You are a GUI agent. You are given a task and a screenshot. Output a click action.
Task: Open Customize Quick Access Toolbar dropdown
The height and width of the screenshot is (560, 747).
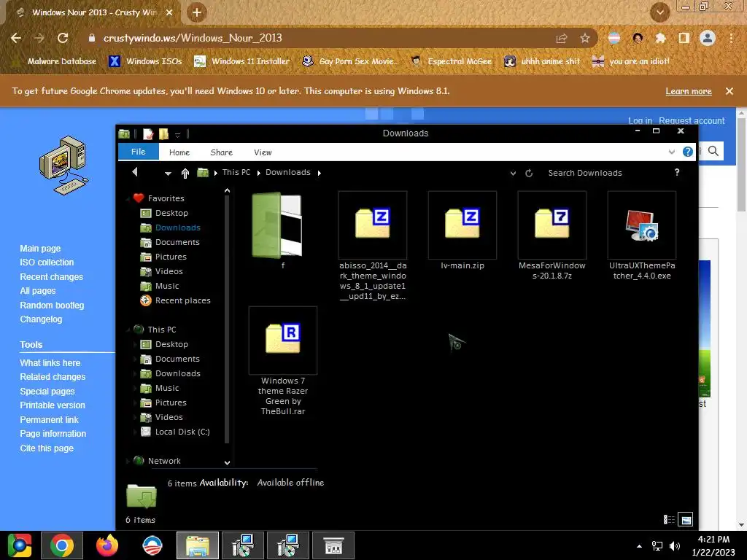point(177,135)
